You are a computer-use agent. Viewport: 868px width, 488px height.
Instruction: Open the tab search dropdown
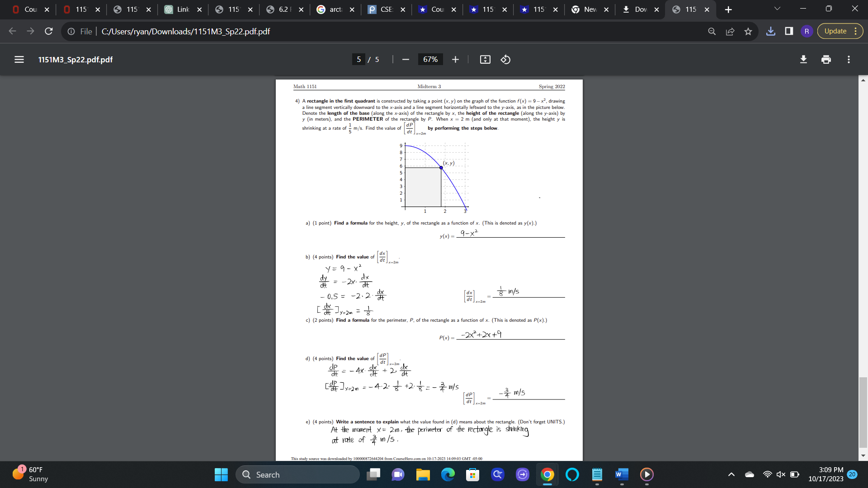click(777, 9)
